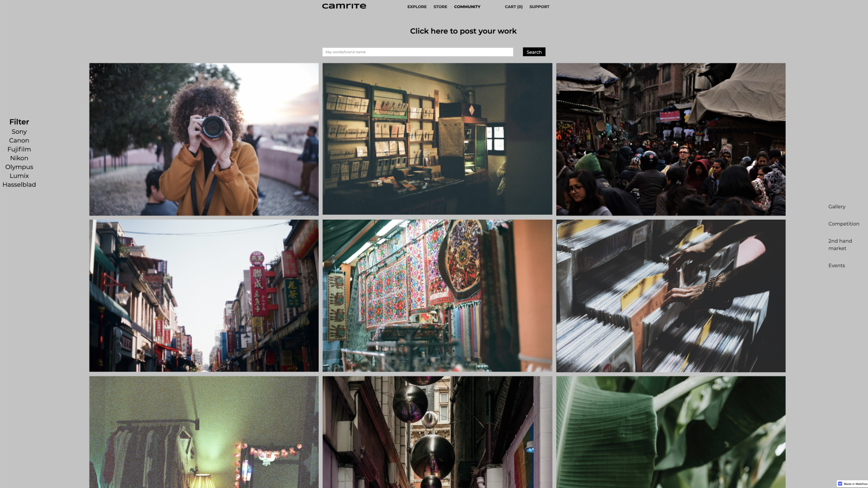Image resolution: width=868 pixels, height=488 pixels.
Task: Filter by Sony
Action: pyautogui.click(x=19, y=131)
